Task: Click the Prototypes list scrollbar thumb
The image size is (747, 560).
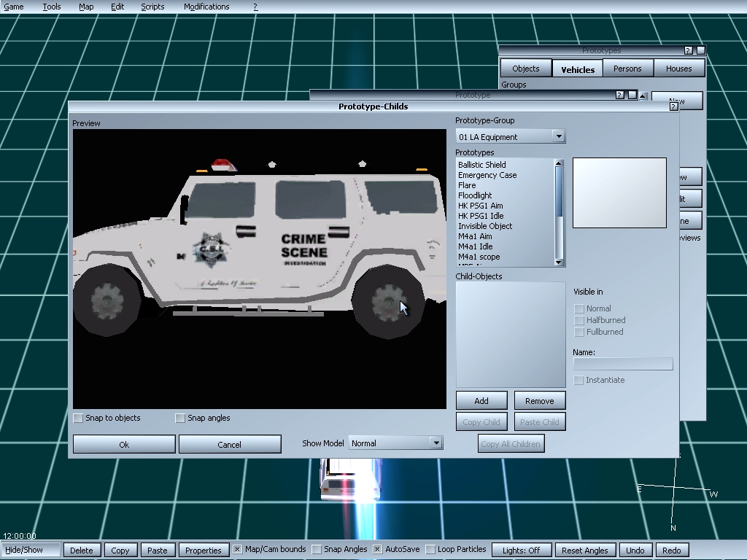Action: (x=560, y=192)
